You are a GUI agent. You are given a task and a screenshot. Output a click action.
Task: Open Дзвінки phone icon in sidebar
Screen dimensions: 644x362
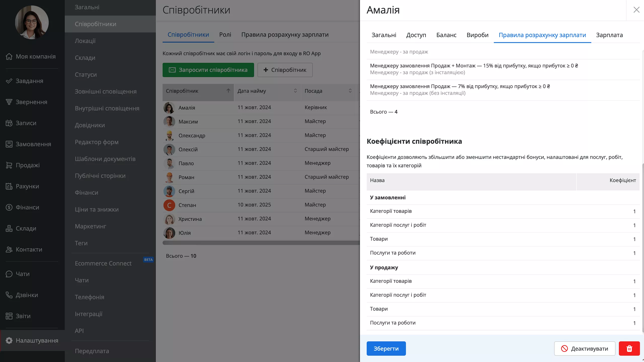click(9, 295)
